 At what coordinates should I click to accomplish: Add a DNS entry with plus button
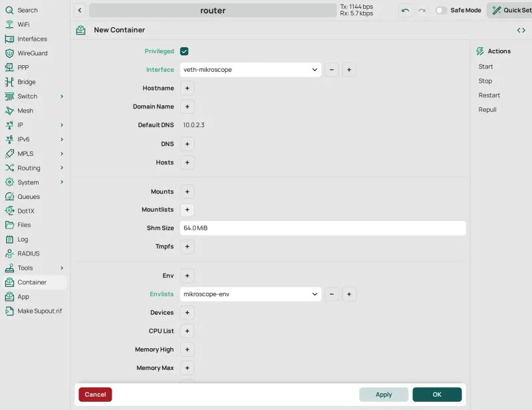click(188, 144)
